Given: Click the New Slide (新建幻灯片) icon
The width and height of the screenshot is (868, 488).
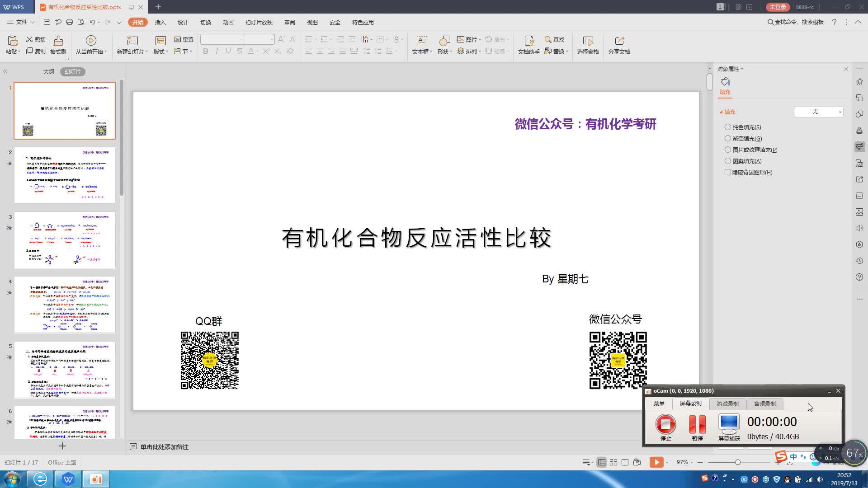Looking at the screenshot, I should coord(132,41).
